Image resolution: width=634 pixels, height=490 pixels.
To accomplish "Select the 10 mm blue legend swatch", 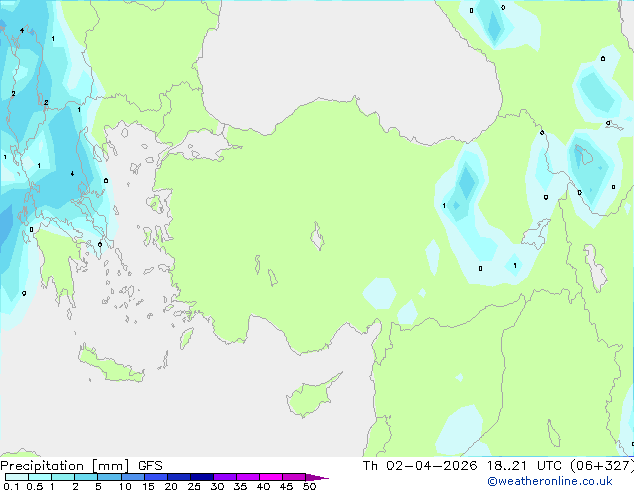I will pos(132,477).
